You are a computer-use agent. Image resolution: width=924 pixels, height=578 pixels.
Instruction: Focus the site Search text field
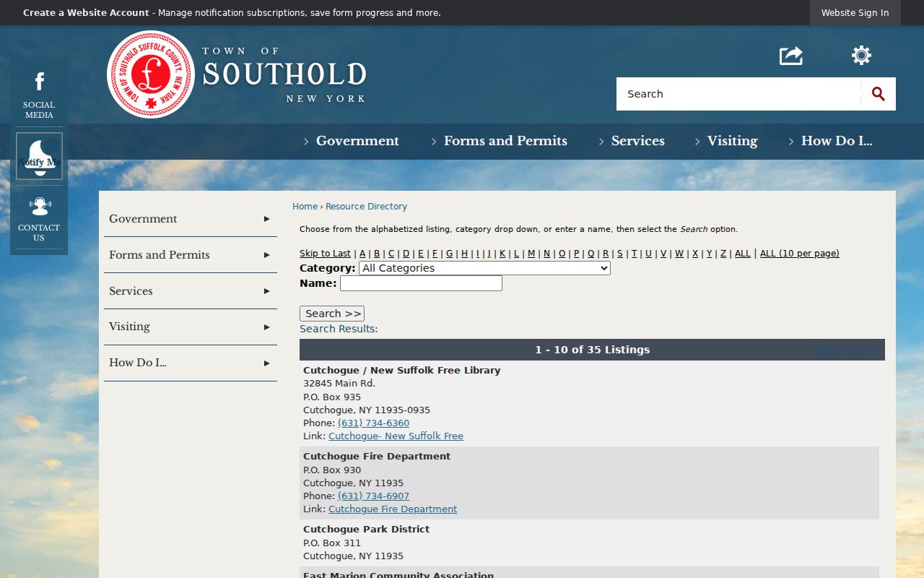[738, 94]
